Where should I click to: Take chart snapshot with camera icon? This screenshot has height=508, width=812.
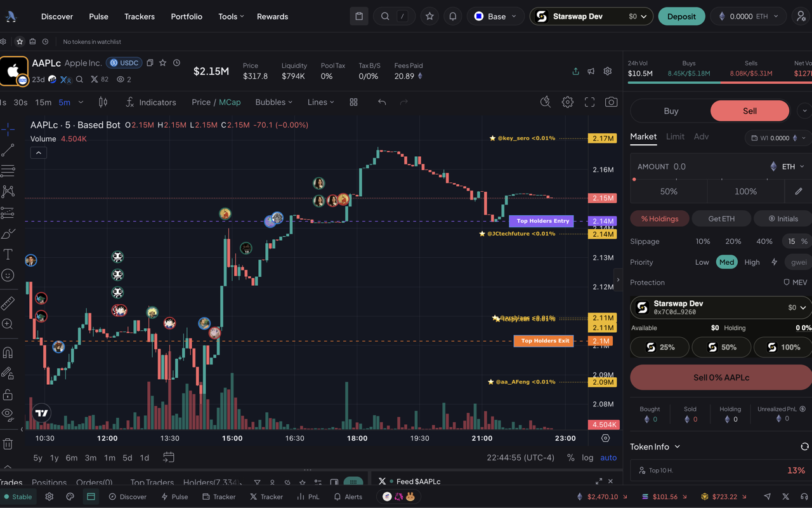[611, 102]
